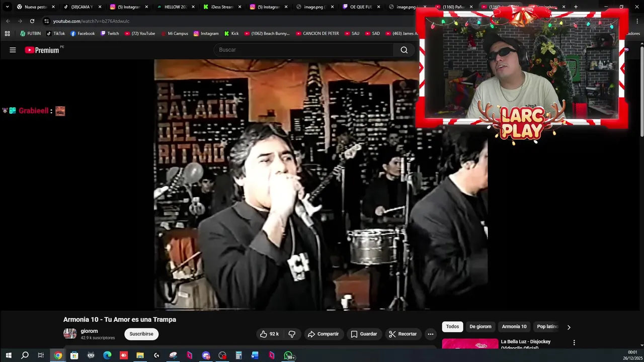Select the Armonia 10 filter chip
Image resolution: width=644 pixels, height=362 pixels.
(x=514, y=327)
